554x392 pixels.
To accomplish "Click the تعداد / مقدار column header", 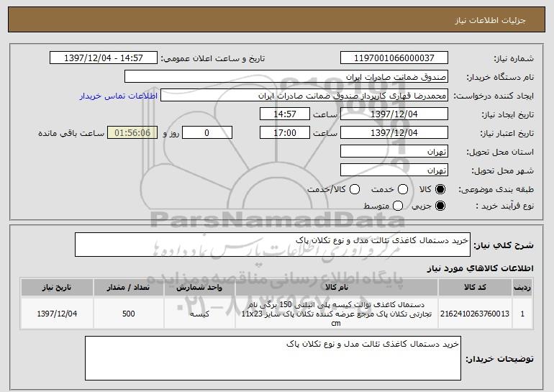I will point(129,288).
